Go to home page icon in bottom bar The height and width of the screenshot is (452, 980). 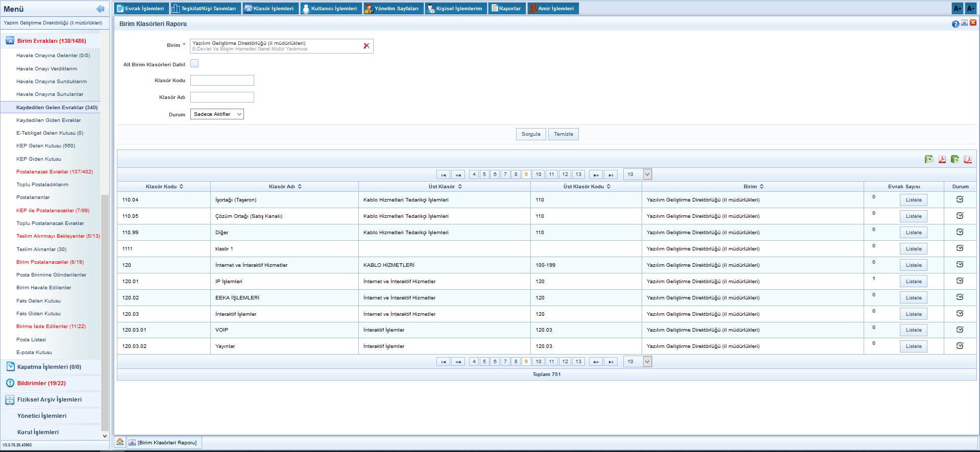click(x=120, y=442)
